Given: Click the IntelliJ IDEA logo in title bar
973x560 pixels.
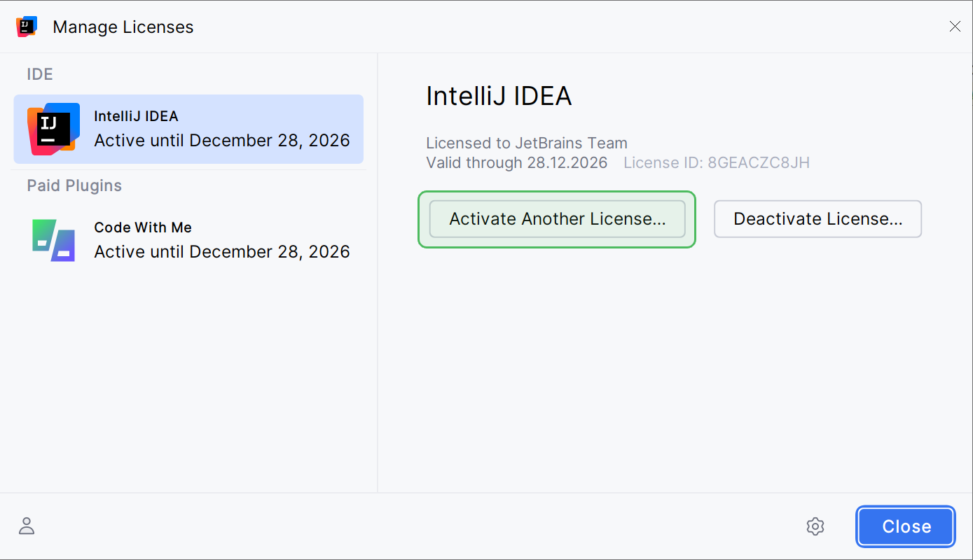Looking at the screenshot, I should pyautogui.click(x=27, y=27).
